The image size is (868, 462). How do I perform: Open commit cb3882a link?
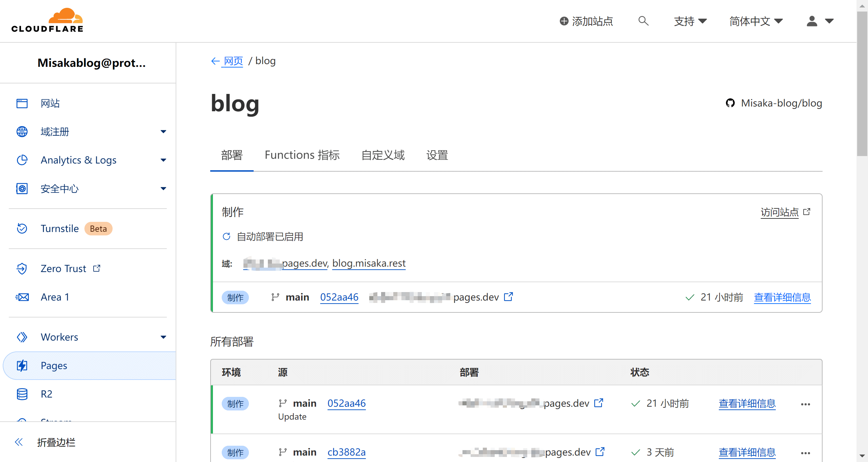coord(347,452)
